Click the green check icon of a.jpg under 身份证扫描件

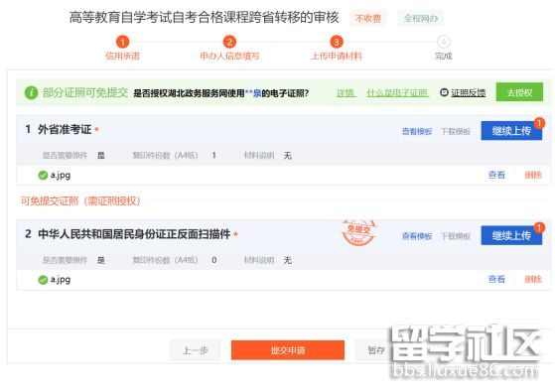[x=43, y=280]
